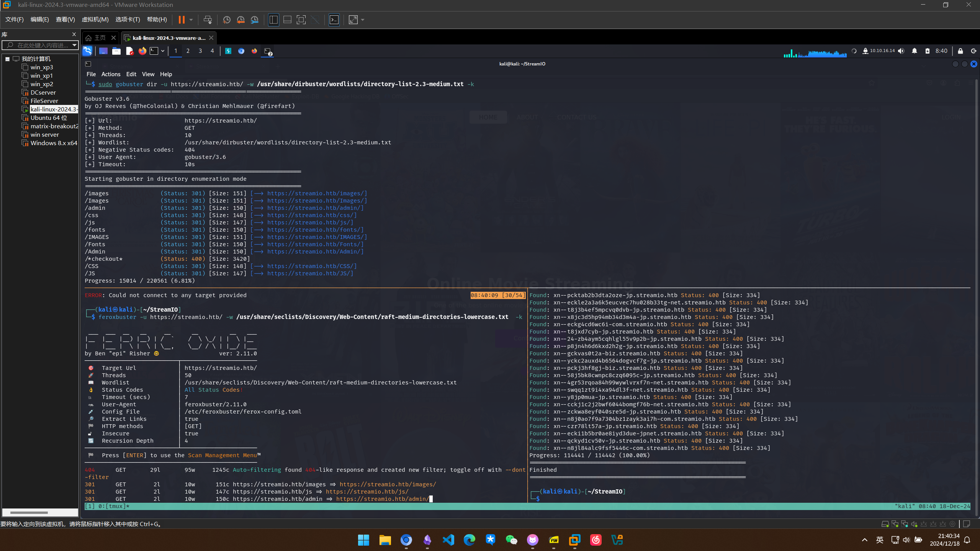Image resolution: width=980 pixels, height=551 pixels.
Task: Take a VM snapshot clock icon
Action: point(227,20)
